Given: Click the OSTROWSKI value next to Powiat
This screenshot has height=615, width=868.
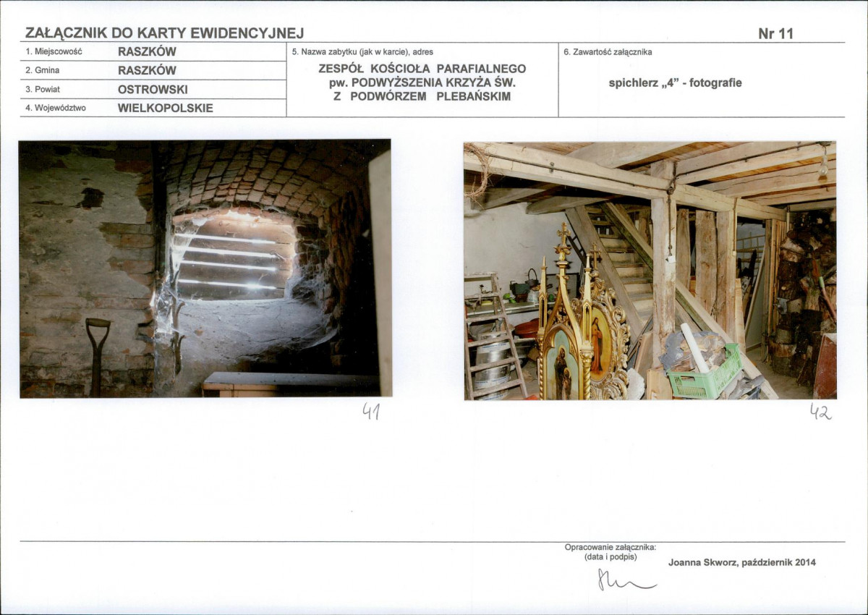Looking at the screenshot, I should click(x=153, y=90).
